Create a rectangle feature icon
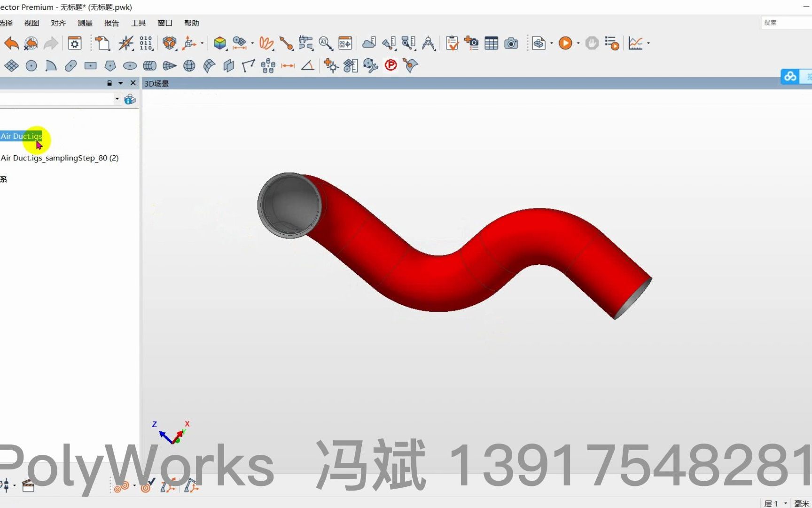 tap(90, 66)
